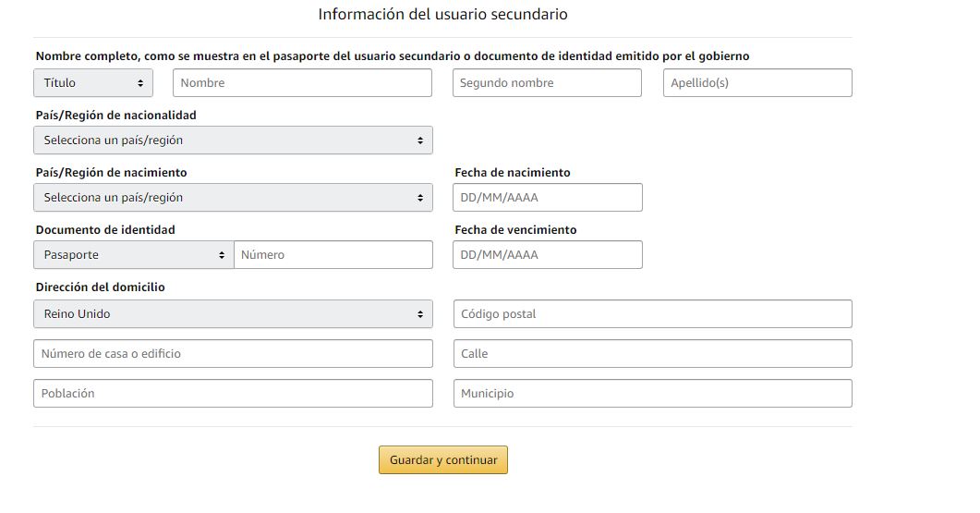Image resolution: width=980 pixels, height=513 pixels.
Task: Expand País/Región de nacionalidad dropdown
Action: [x=233, y=140]
